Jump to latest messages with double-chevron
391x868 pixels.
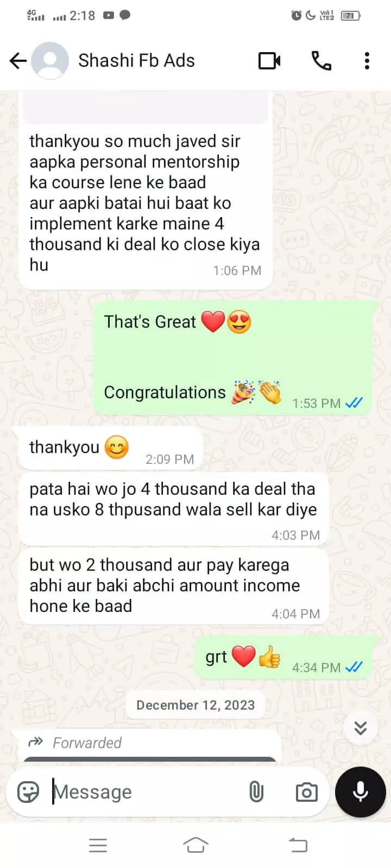361,727
